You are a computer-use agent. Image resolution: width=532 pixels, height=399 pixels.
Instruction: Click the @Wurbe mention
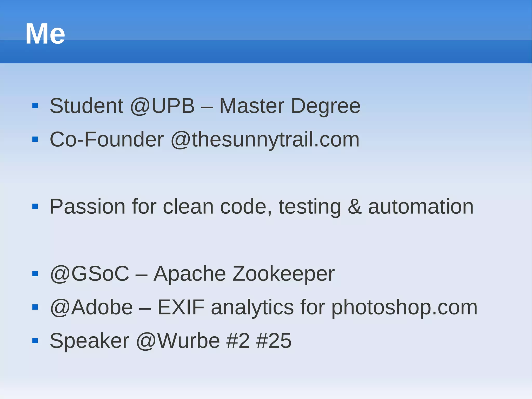178,341
